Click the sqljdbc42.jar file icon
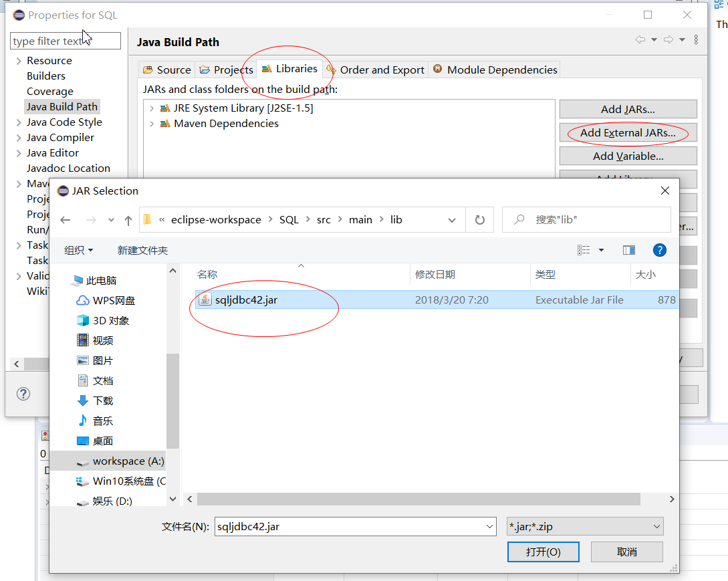Image resolution: width=728 pixels, height=581 pixels. coord(205,300)
